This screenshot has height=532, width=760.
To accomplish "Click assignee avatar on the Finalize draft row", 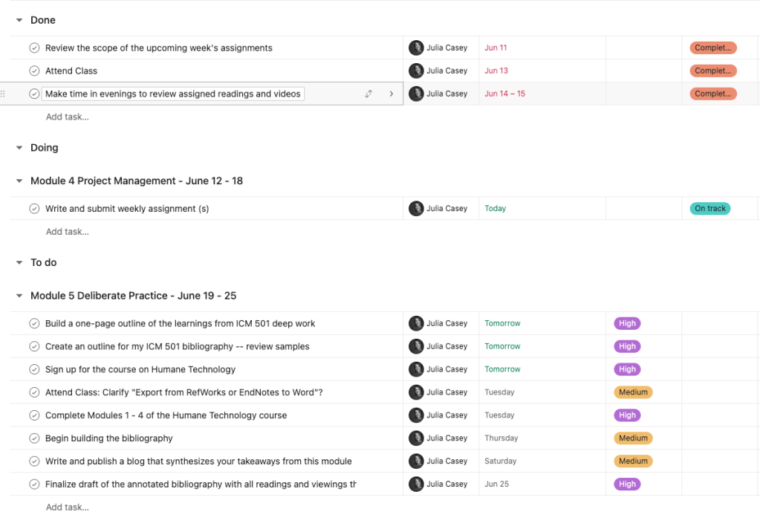I will coord(416,484).
